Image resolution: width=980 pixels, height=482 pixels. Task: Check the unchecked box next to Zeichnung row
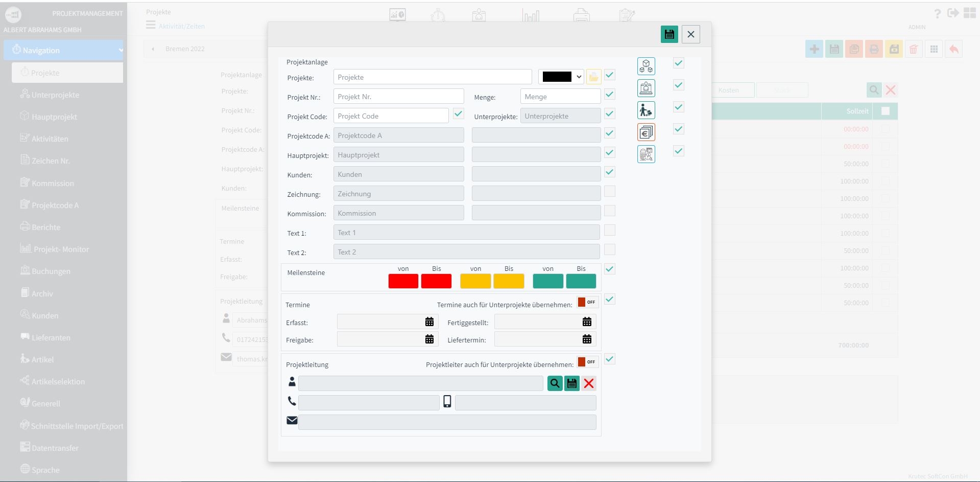(x=610, y=191)
